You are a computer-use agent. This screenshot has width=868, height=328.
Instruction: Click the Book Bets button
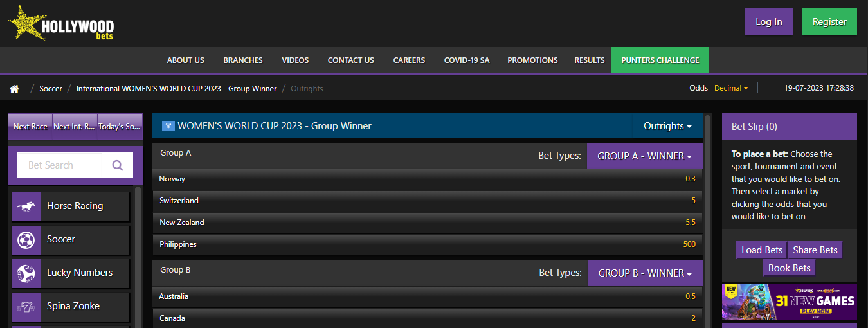coord(789,268)
